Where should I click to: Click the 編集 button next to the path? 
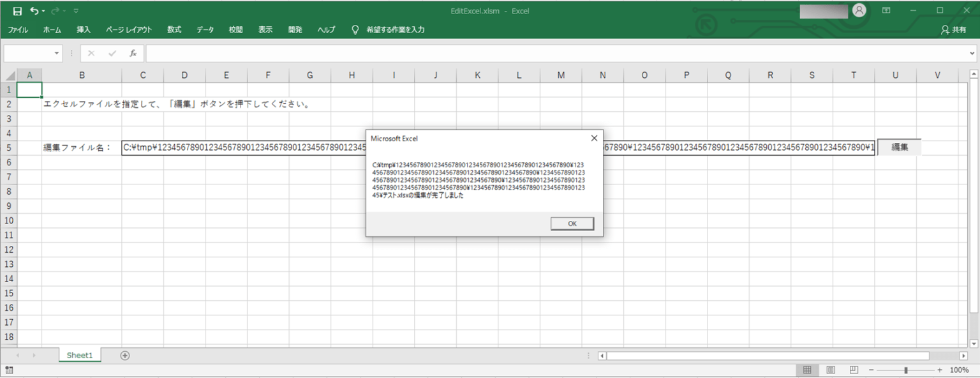point(899,146)
